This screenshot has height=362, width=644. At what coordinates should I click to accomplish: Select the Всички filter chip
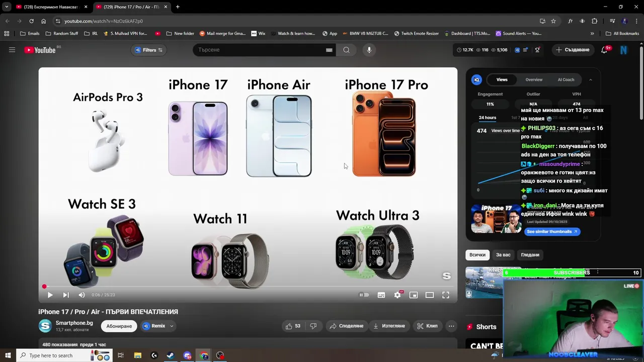(477, 255)
